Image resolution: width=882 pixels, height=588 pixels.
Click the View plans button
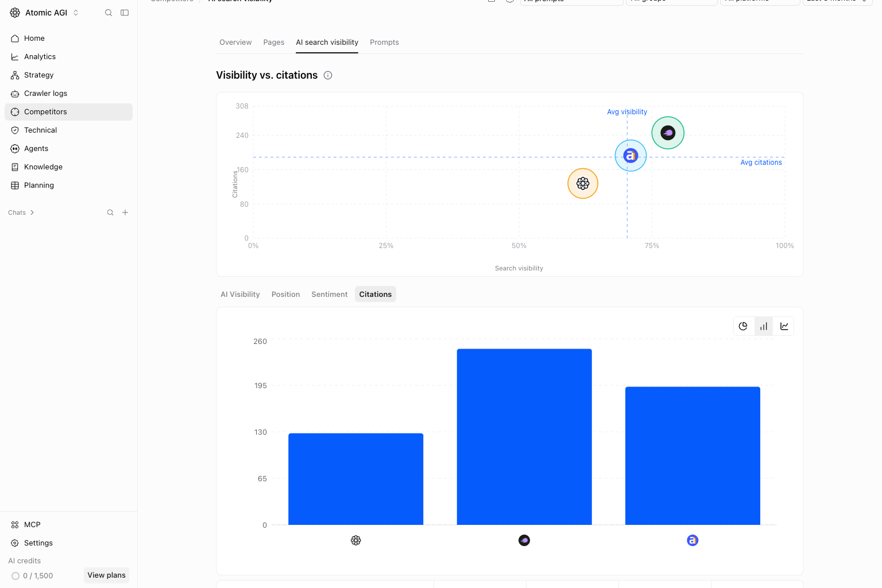[106, 575]
